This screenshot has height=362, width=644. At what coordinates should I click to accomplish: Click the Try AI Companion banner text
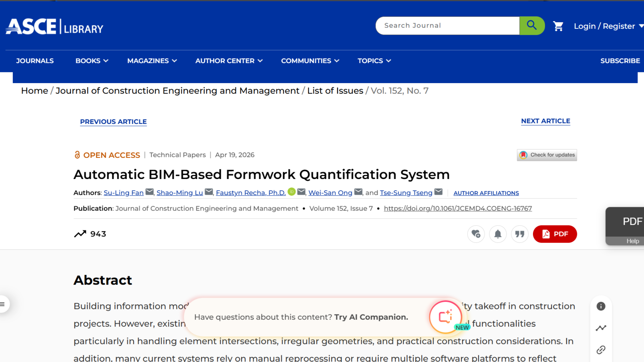371,317
